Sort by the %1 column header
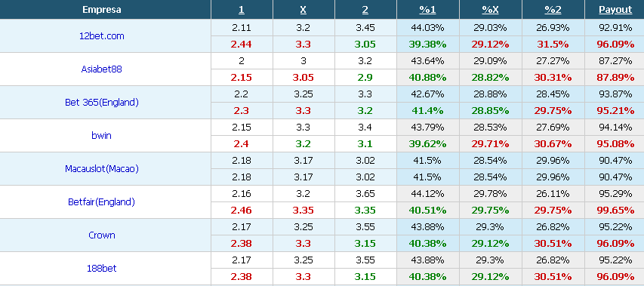 click(427, 10)
